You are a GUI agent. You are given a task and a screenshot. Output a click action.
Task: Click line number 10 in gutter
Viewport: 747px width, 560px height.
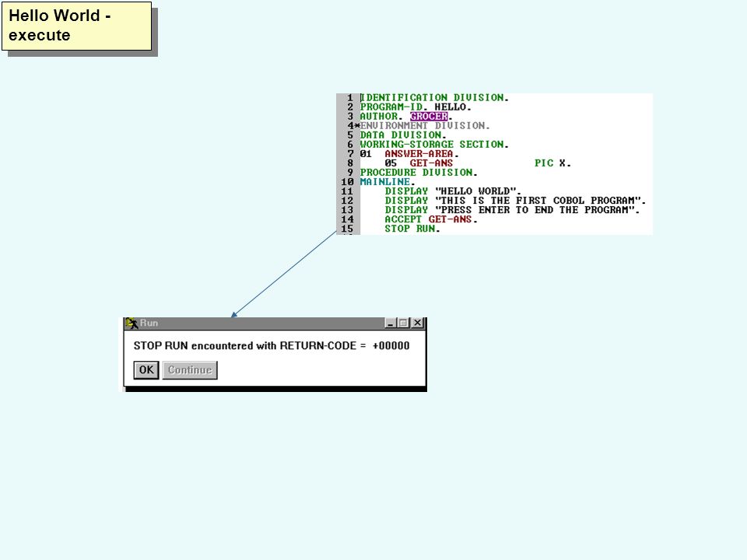click(x=347, y=182)
